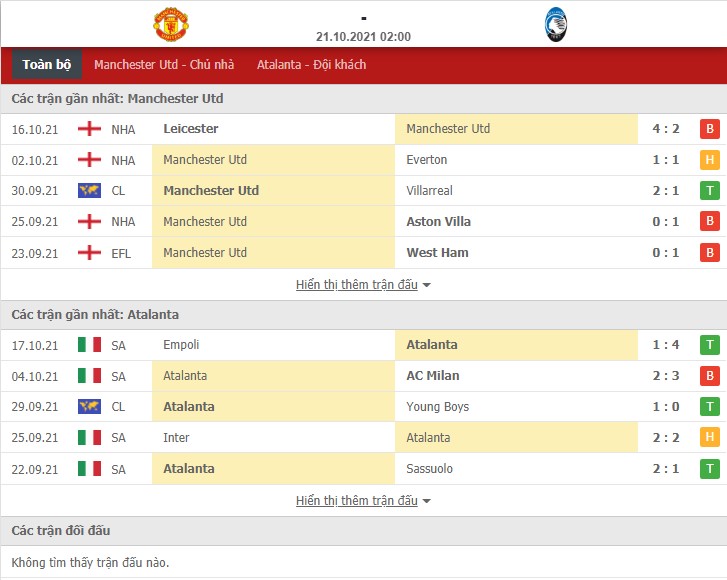
Task: Click the Manchester United crest logo
Action: 171,24
